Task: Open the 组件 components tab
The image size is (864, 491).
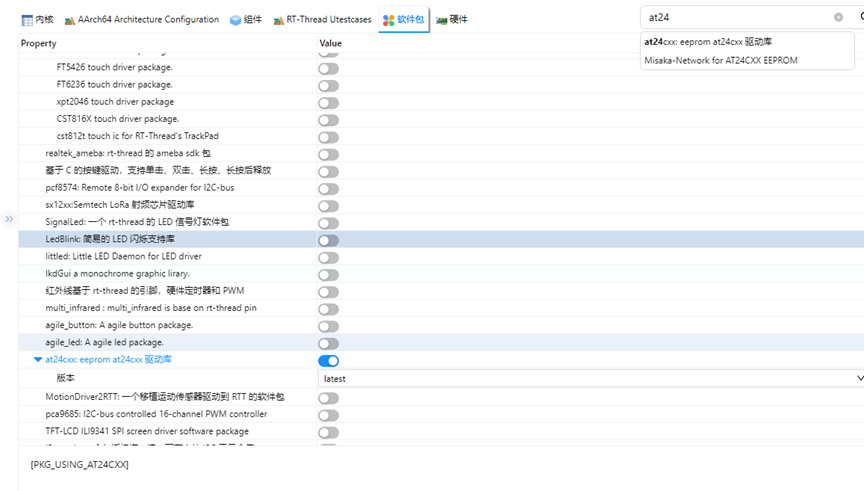Action: tap(246, 20)
